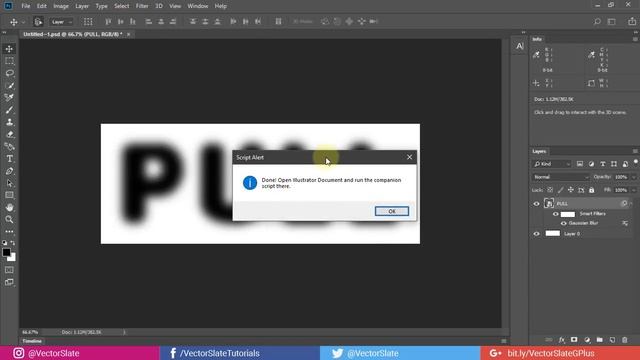Filter layers by shape type
This screenshot has height=360, width=640.
[x=614, y=164]
